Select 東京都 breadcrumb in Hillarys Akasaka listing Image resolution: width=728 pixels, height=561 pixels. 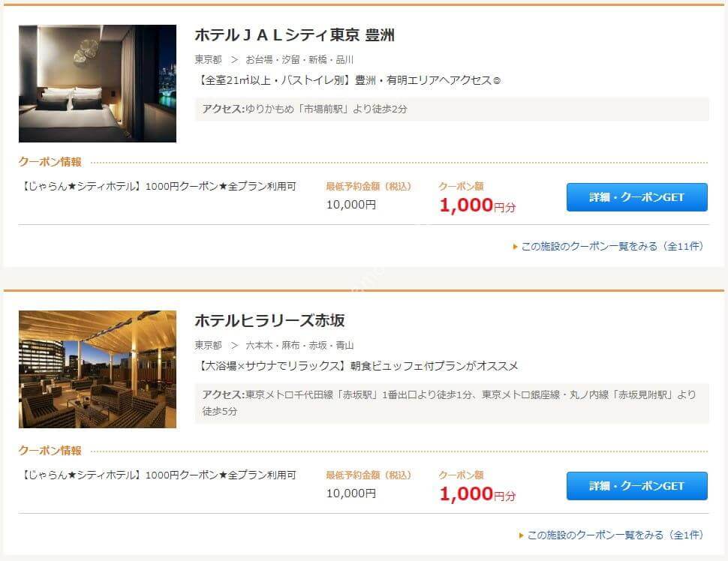[x=208, y=346]
